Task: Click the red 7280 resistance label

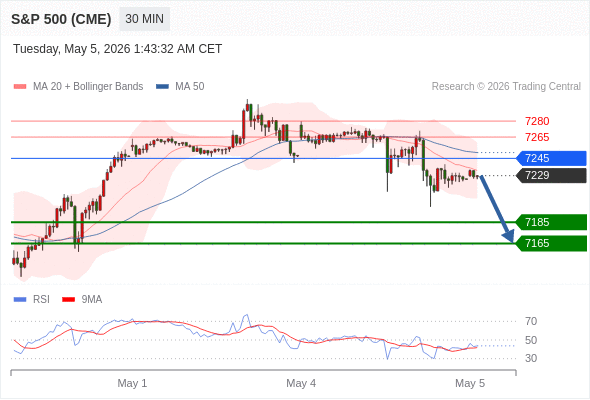Action: click(x=537, y=121)
